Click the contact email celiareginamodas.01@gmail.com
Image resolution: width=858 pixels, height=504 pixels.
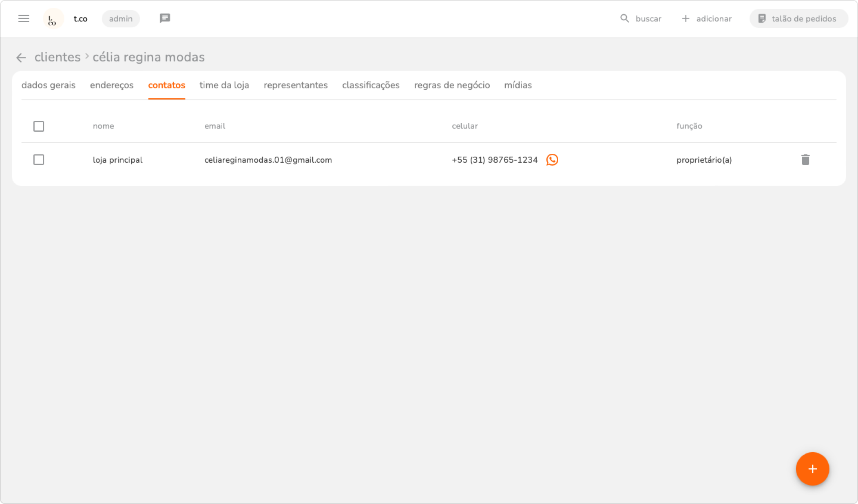[268, 160]
